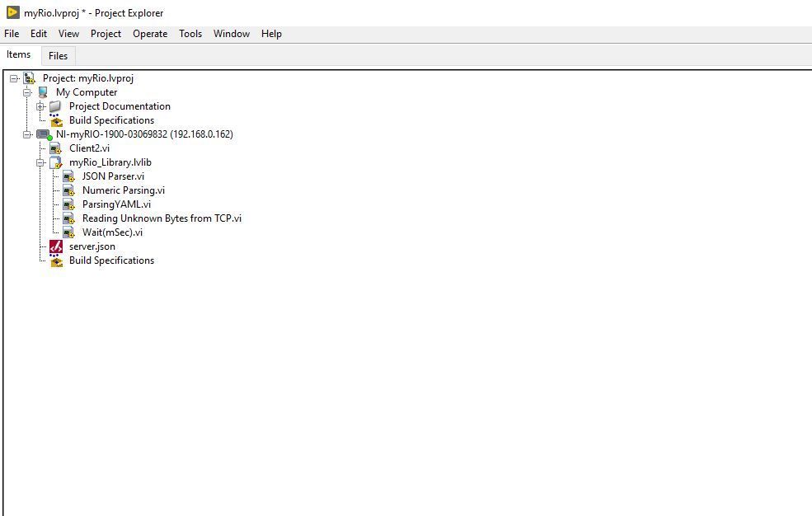Select the 'JSON Parser.vi' label
The image size is (812, 516).
tap(113, 176)
